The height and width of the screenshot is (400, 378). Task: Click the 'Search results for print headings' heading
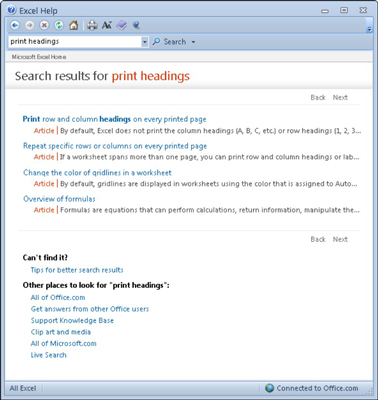[102, 76]
